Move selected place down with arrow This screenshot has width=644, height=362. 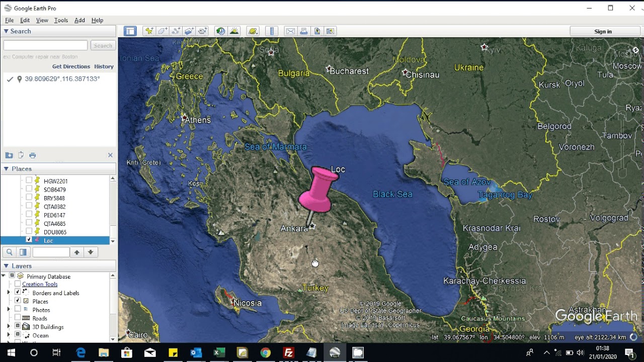coord(91,252)
